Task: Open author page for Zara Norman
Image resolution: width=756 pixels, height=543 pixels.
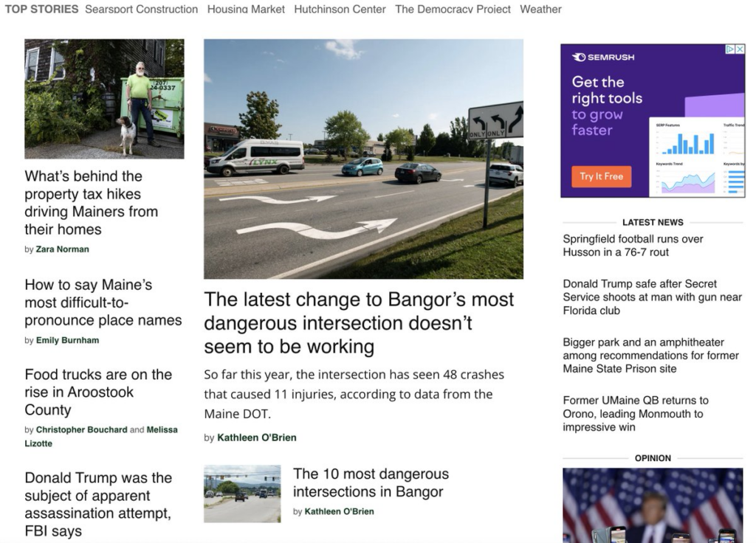Action: 62,249
